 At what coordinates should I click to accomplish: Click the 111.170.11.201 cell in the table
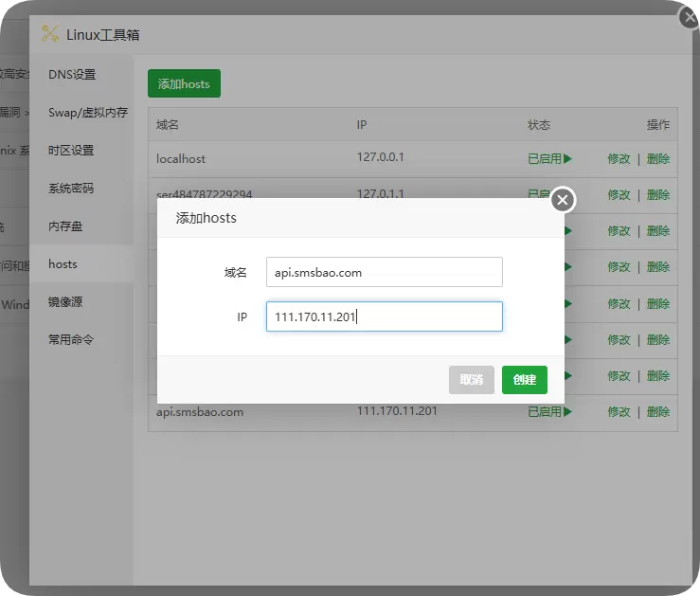click(397, 410)
